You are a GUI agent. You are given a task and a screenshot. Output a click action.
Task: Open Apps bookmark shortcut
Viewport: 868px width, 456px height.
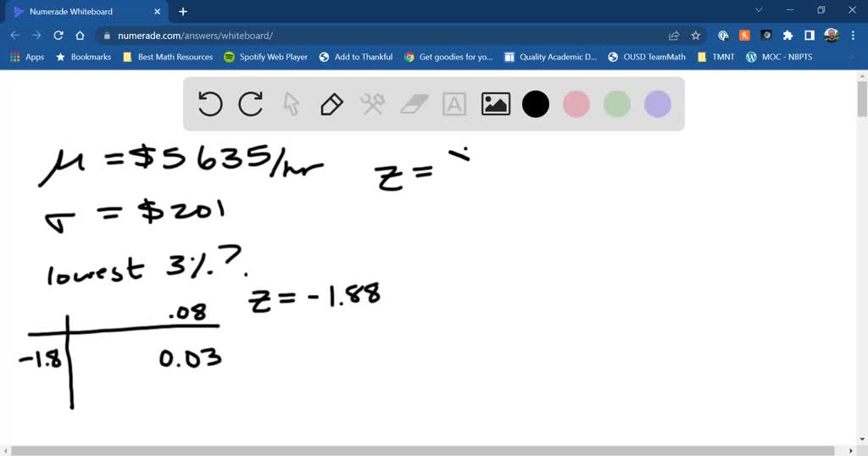pyautogui.click(x=26, y=57)
